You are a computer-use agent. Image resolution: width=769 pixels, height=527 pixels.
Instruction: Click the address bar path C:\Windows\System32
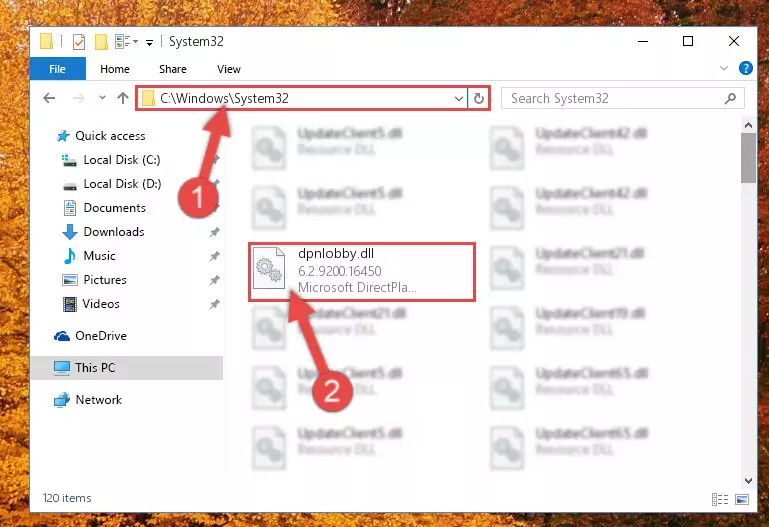(224, 98)
